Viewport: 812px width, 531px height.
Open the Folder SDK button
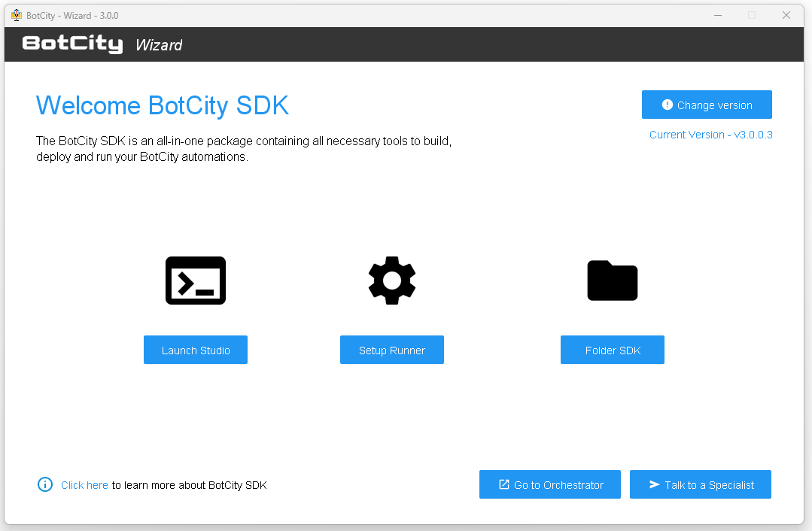[612, 350]
